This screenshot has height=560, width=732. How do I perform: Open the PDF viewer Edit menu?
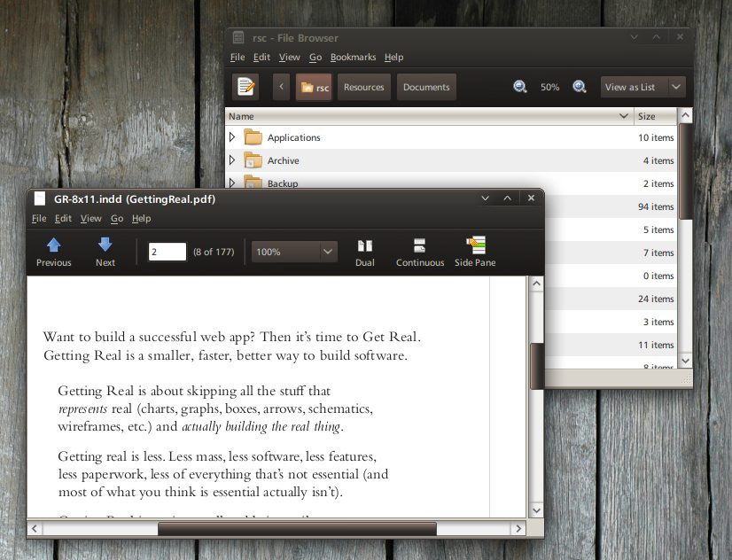point(63,218)
